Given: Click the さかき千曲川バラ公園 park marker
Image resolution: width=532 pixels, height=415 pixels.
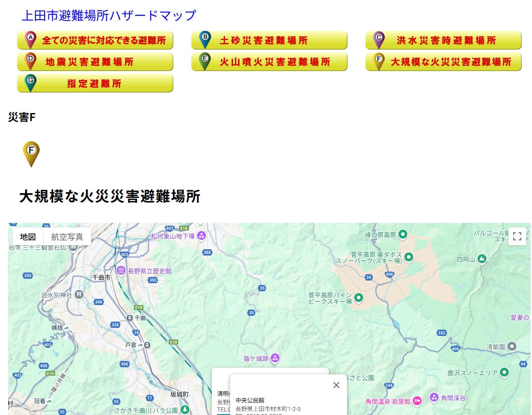Looking at the screenshot, I should point(184,409).
